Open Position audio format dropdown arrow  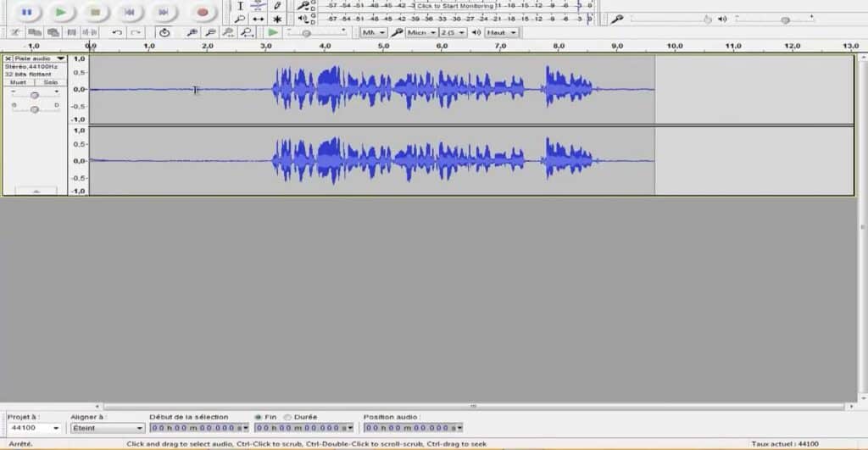click(x=459, y=428)
